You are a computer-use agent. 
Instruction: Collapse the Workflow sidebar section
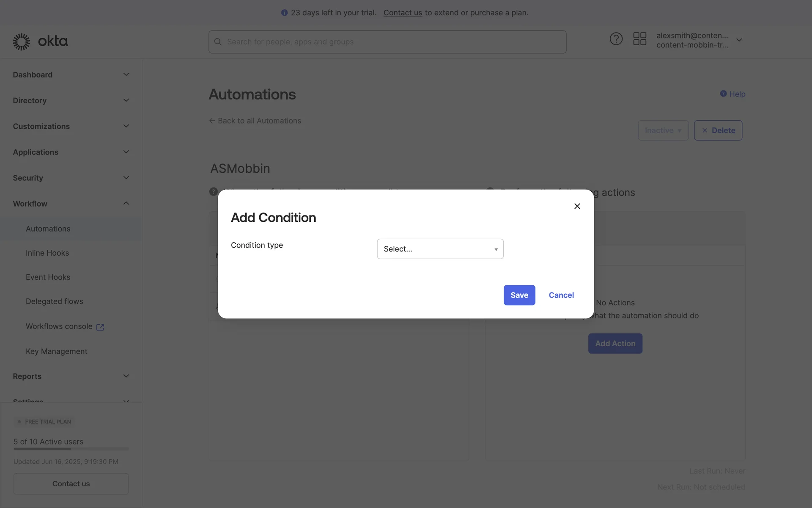pyautogui.click(x=126, y=204)
